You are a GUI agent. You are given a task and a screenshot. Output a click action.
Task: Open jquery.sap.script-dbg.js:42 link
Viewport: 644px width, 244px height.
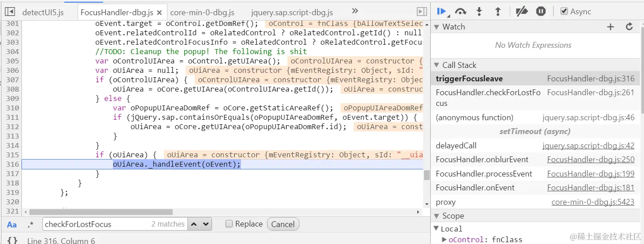point(588,146)
